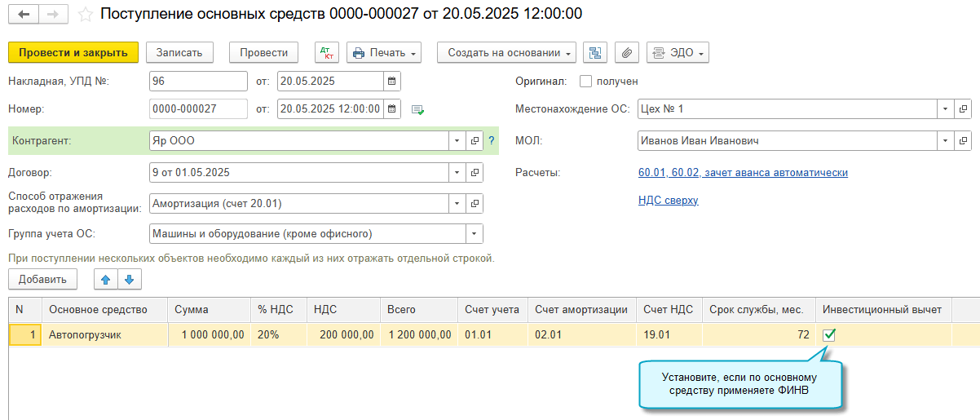
Task: Open calendar for Накладная date
Action: (392, 82)
